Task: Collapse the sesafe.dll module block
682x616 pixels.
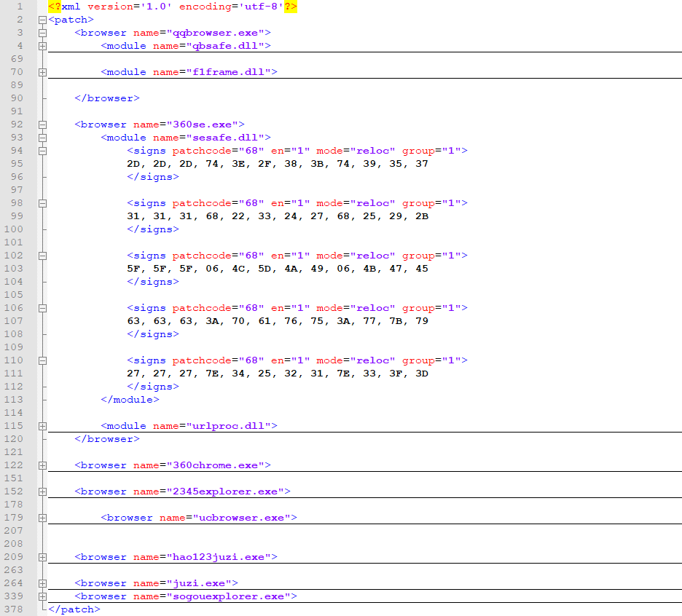Action: pos(42,138)
